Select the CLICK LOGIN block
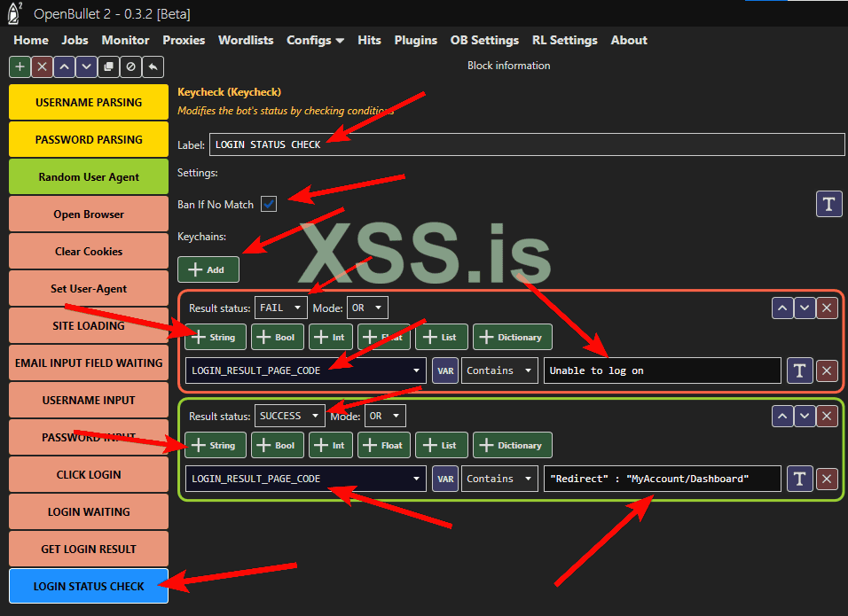Viewport: 848px width, 616px height. (x=89, y=474)
